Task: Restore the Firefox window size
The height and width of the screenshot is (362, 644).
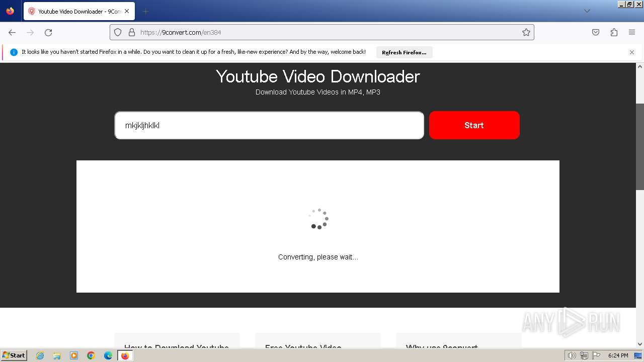Action: click(630, 4)
